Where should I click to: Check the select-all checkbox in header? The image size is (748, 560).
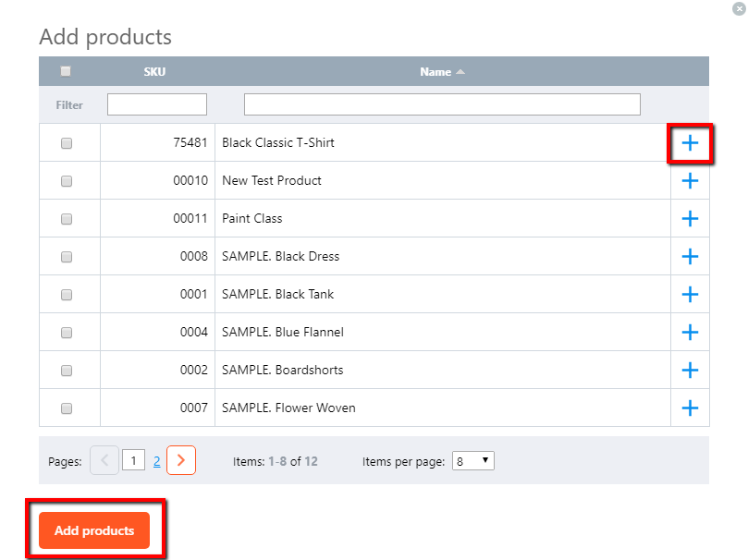(66, 71)
